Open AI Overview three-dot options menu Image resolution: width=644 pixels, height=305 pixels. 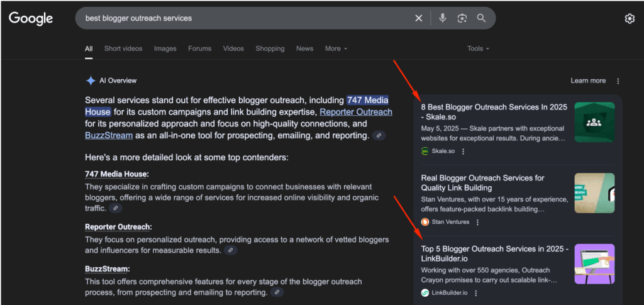pos(618,81)
